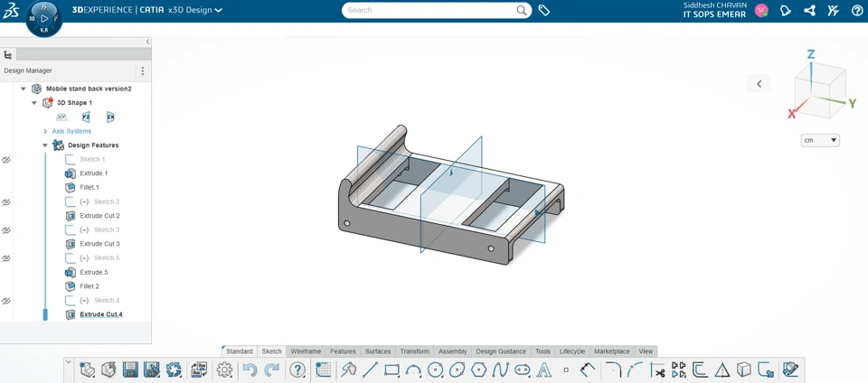Toggle visibility of Sketch.1

pos(6,160)
